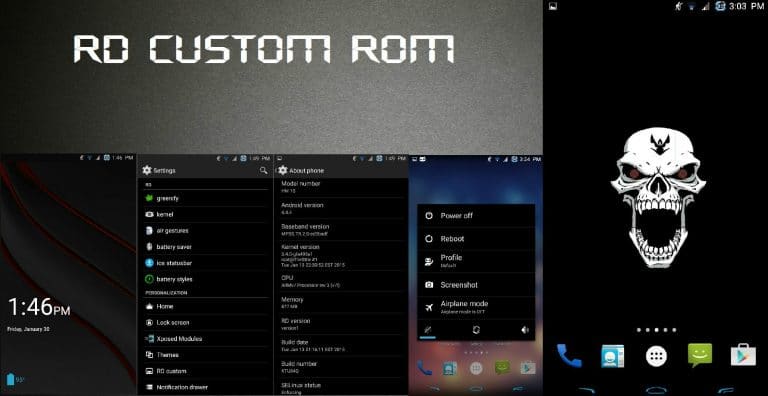The height and width of the screenshot is (396, 768).
Task: Tap dimmed Play Store icon behind the power menu
Action: tap(528, 368)
